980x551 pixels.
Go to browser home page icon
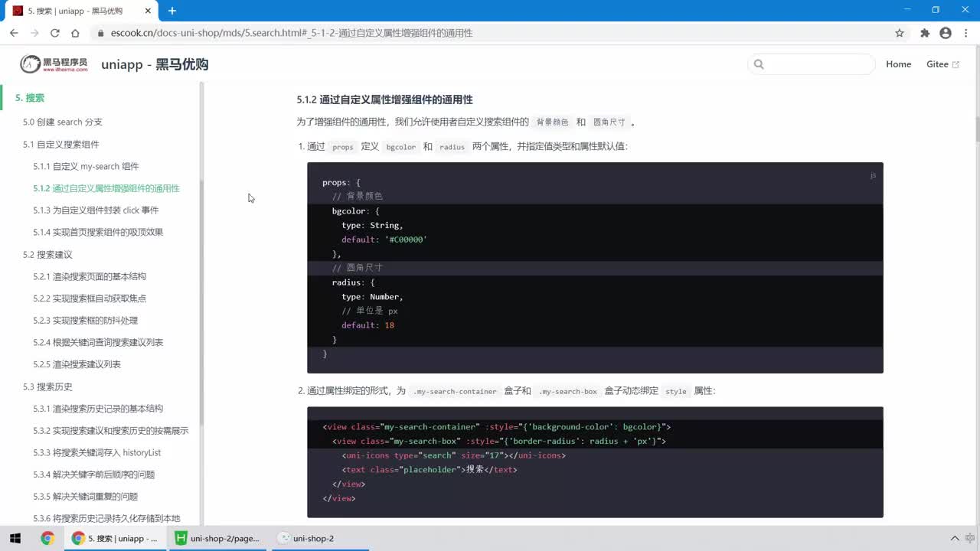[x=75, y=33]
